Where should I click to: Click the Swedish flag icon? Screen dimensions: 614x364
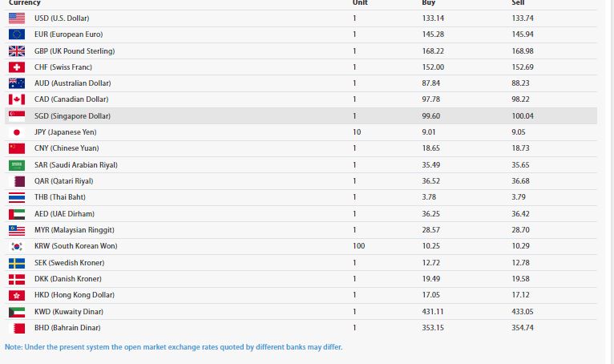[17, 263]
